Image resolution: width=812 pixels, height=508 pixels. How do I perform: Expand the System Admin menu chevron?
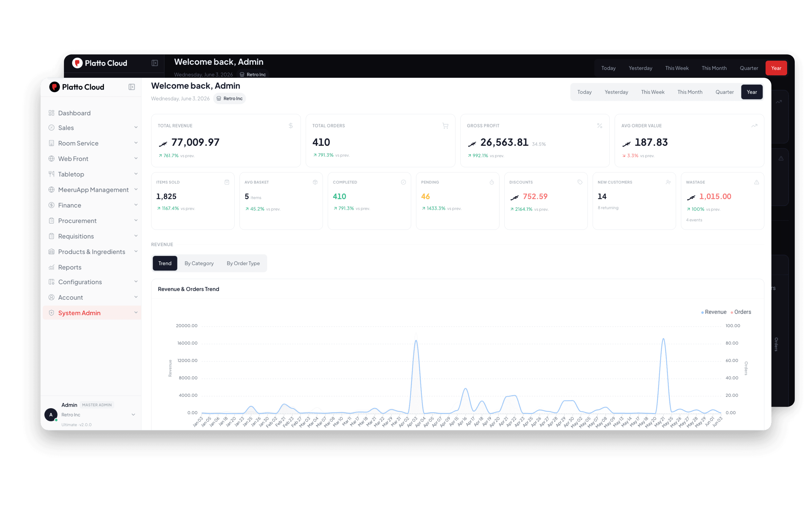[136, 312]
